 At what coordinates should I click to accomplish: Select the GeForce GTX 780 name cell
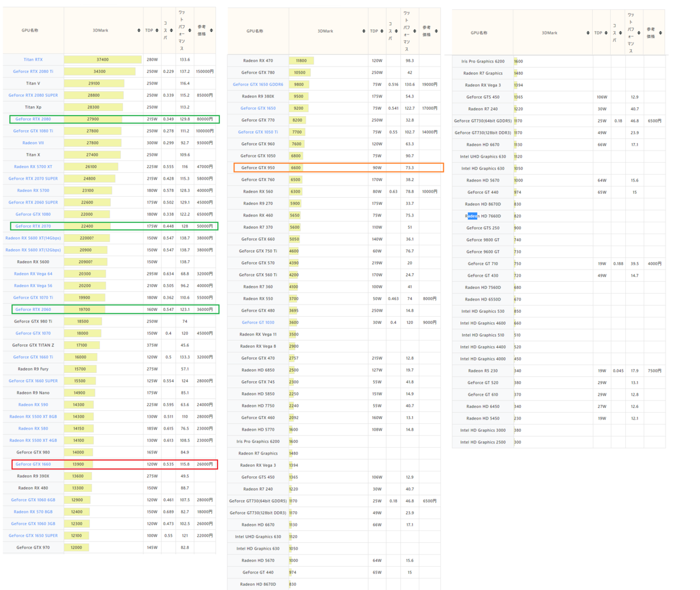pos(258,72)
